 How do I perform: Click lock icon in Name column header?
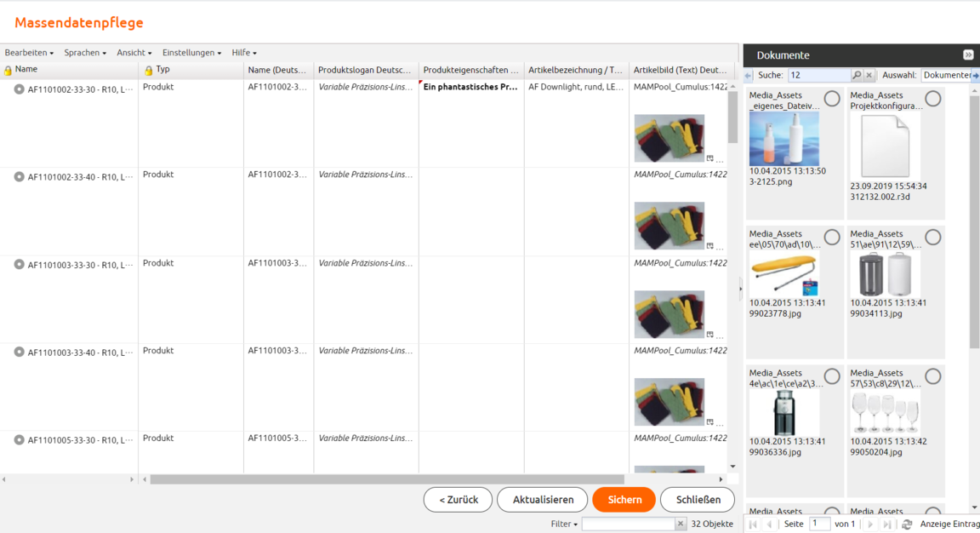[8, 71]
